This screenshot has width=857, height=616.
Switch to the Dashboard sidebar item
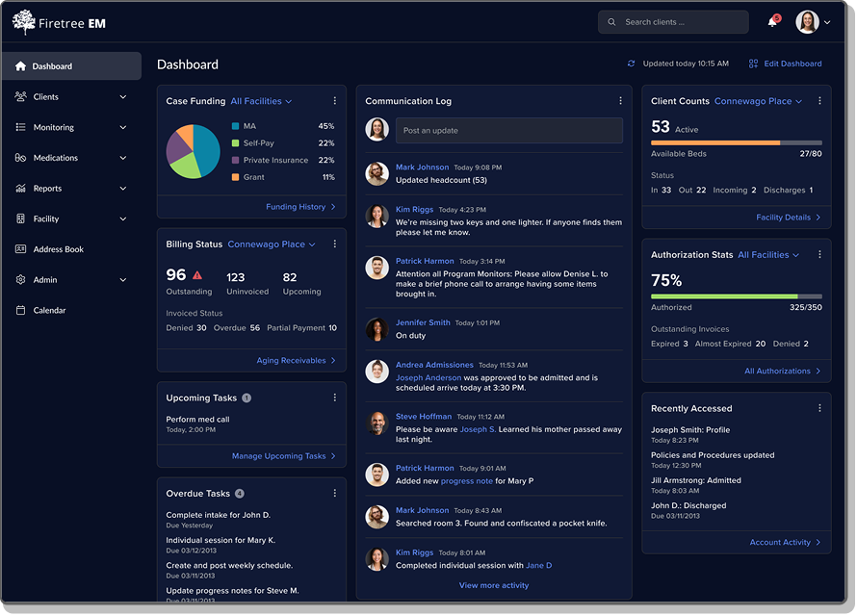pos(51,65)
